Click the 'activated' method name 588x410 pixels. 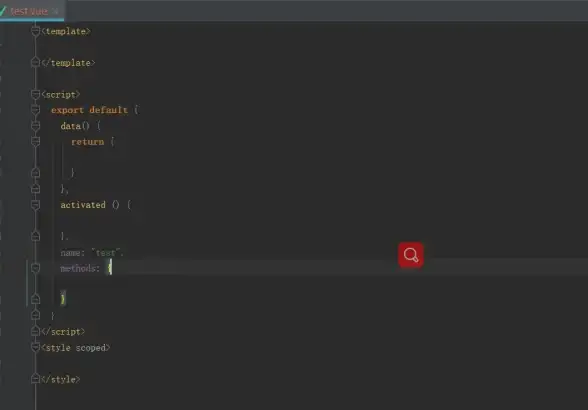tap(83, 205)
